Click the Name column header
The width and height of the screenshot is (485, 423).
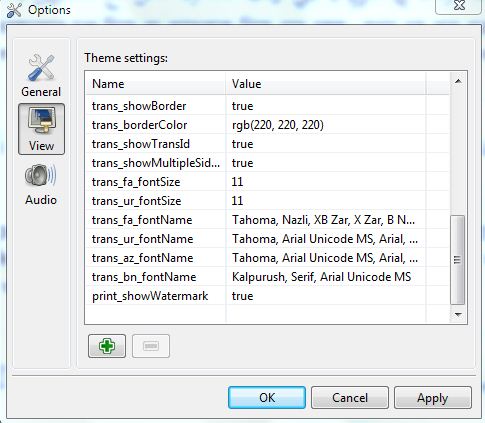155,84
